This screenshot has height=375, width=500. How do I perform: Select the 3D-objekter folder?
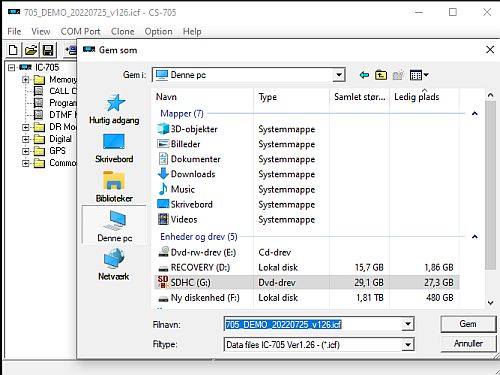click(x=187, y=129)
